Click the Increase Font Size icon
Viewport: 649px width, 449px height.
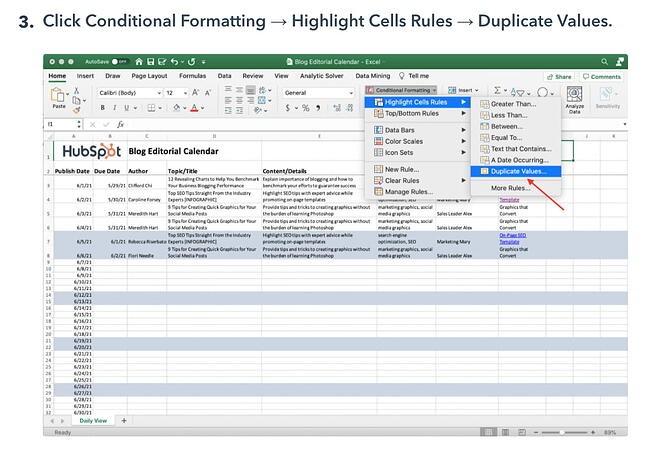click(195, 93)
